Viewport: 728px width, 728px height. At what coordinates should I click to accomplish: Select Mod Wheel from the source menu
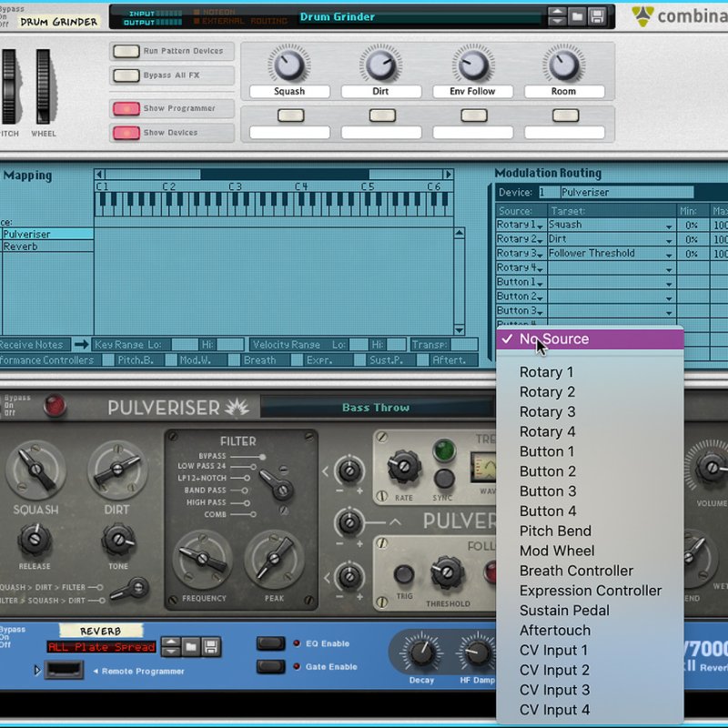[x=557, y=551]
